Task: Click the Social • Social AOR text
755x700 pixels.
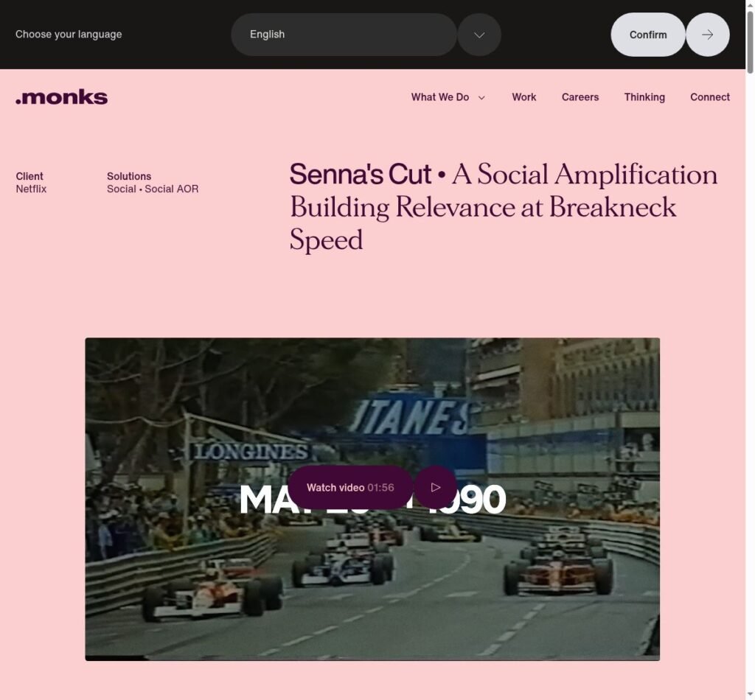Action: [153, 189]
